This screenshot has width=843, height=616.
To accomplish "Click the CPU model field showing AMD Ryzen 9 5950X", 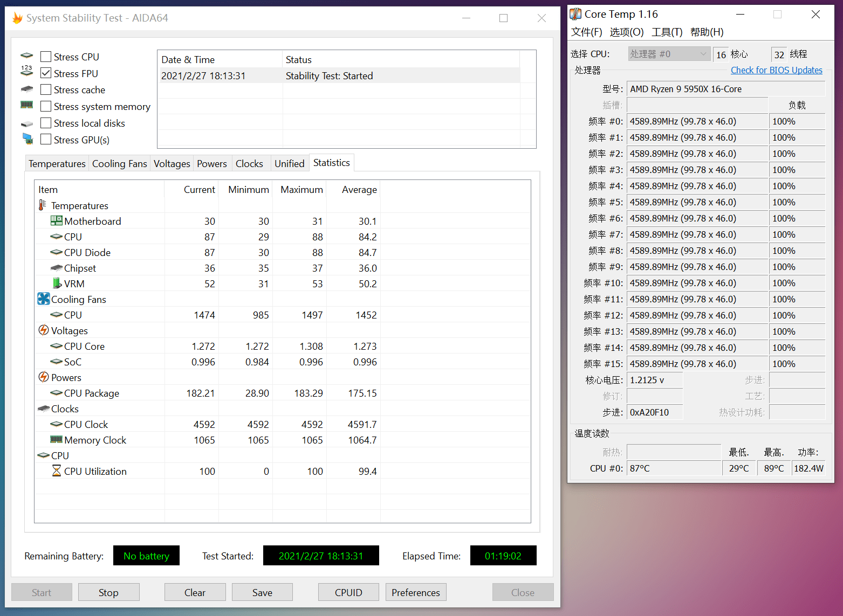I will click(726, 89).
